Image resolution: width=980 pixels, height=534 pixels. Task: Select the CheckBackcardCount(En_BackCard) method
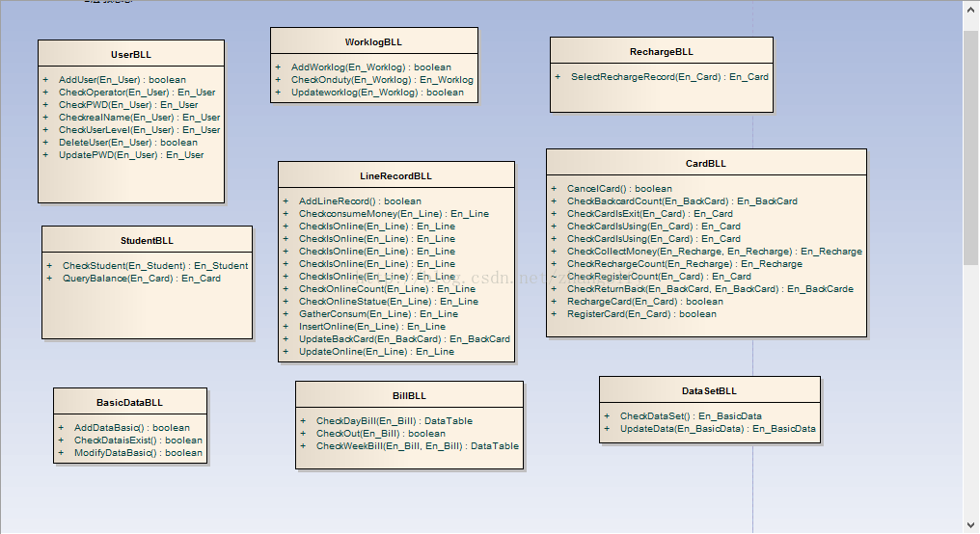tap(682, 201)
